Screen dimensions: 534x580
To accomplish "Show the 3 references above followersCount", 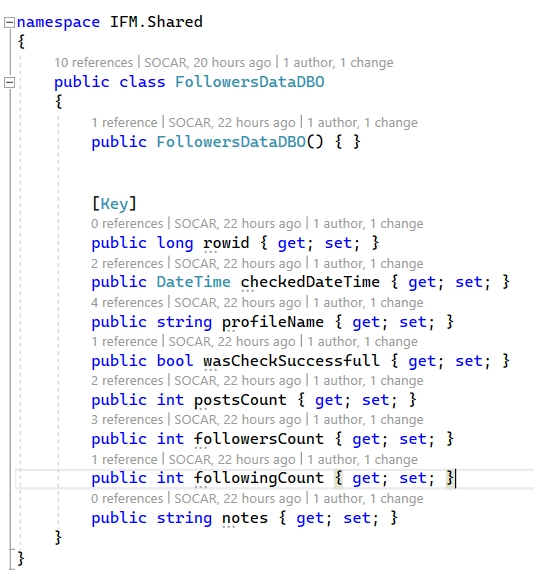I will [127, 419].
